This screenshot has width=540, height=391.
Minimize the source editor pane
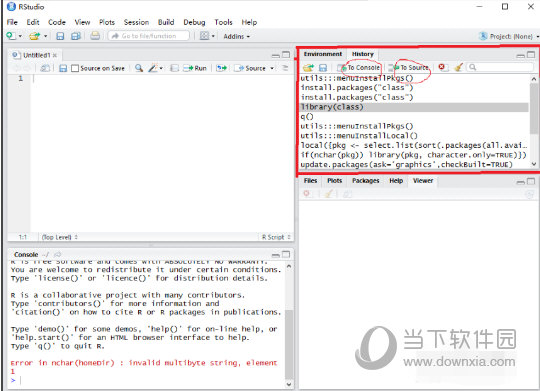point(276,55)
